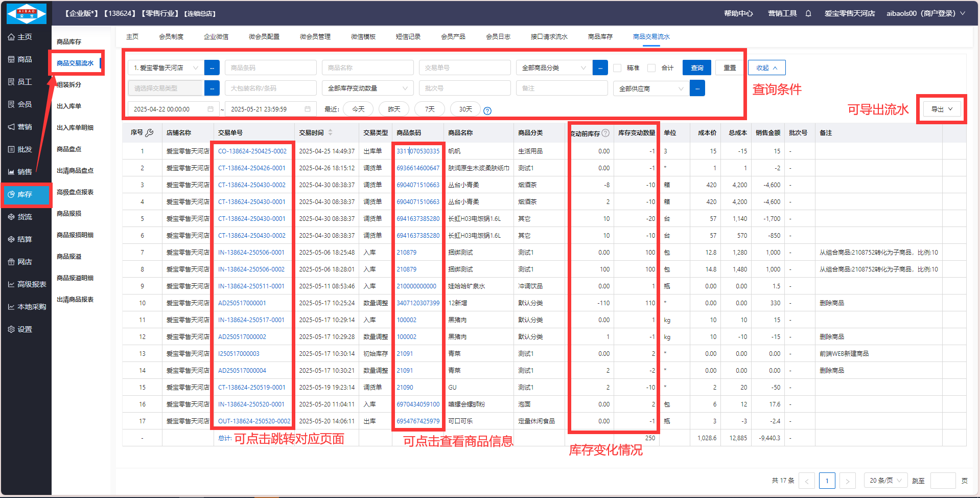This screenshot has height=498, width=980.
Task: Click the AIBAO logo icon
Action: tap(27, 13)
